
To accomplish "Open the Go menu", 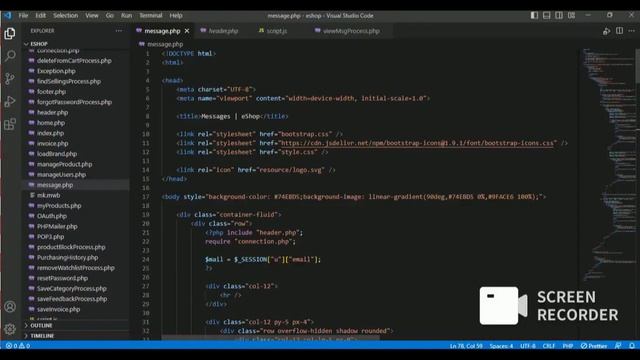I will tap(110, 16).
